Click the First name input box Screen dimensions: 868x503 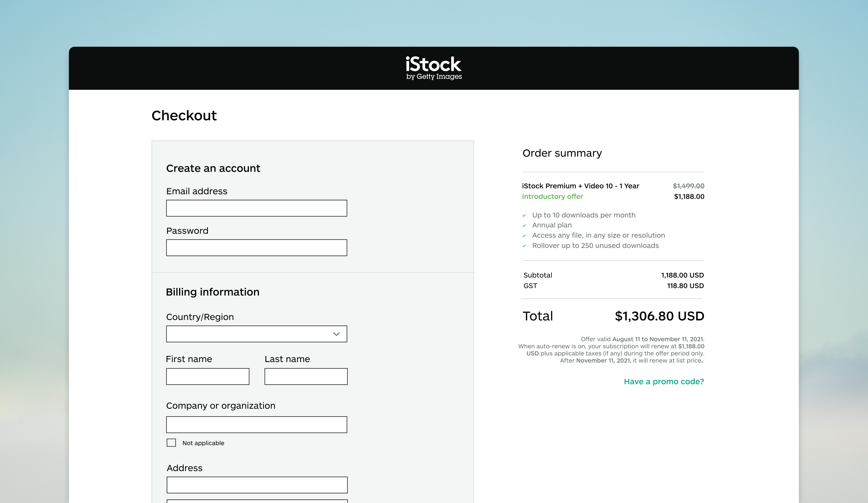[x=208, y=376]
